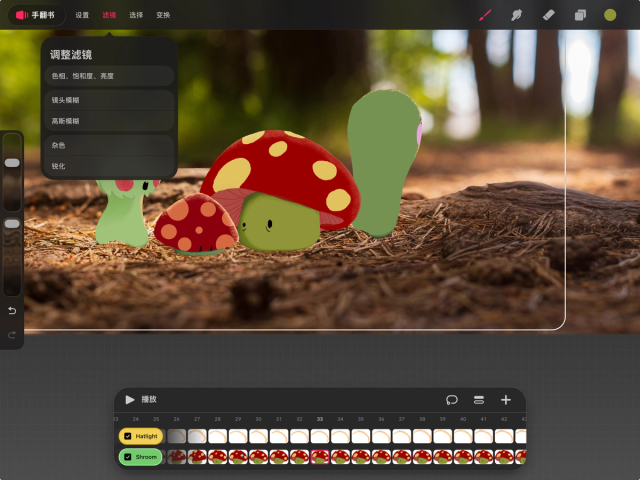The width and height of the screenshot is (640, 480).
Task: Toggle the Shroom track checkbox
Action: (128, 456)
